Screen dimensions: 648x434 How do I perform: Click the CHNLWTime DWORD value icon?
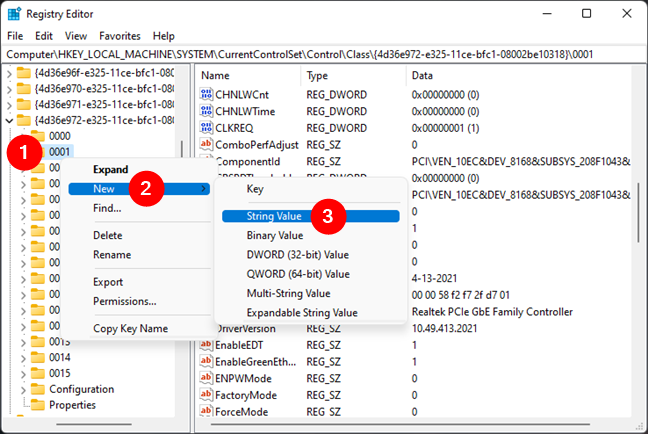(206, 111)
